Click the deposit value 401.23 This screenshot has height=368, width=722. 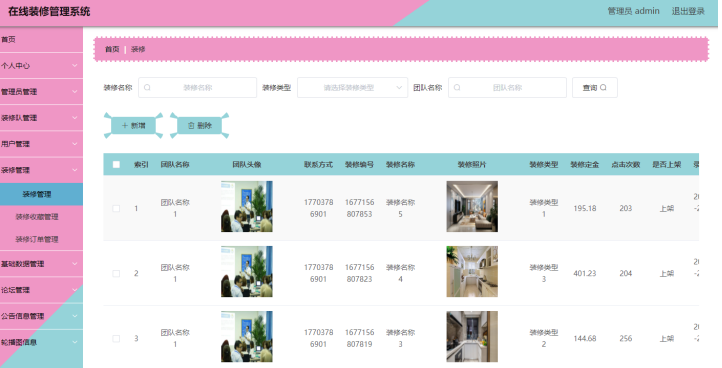click(x=585, y=273)
